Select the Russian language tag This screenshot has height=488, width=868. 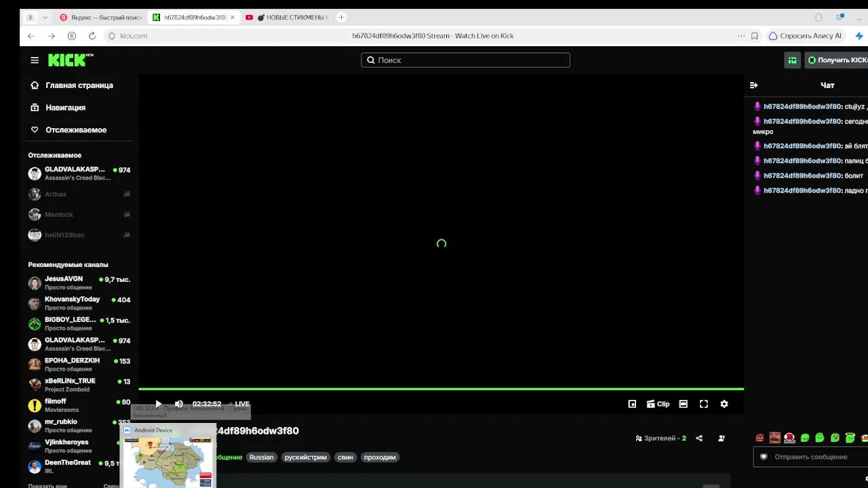click(261, 457)
